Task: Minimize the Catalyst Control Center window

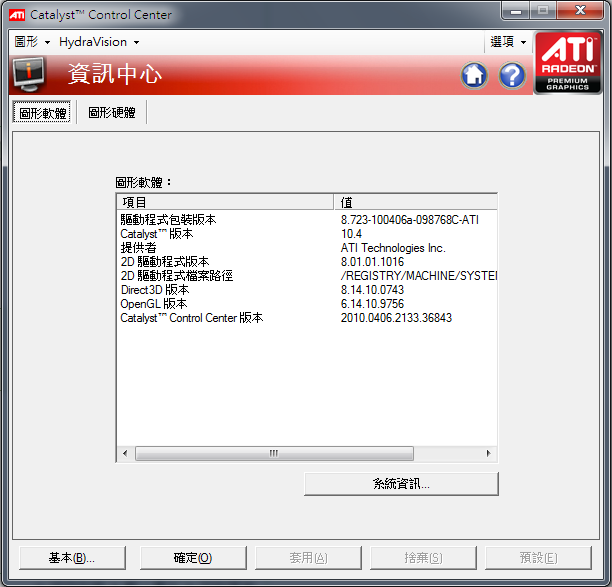Action: pos(516,11)
